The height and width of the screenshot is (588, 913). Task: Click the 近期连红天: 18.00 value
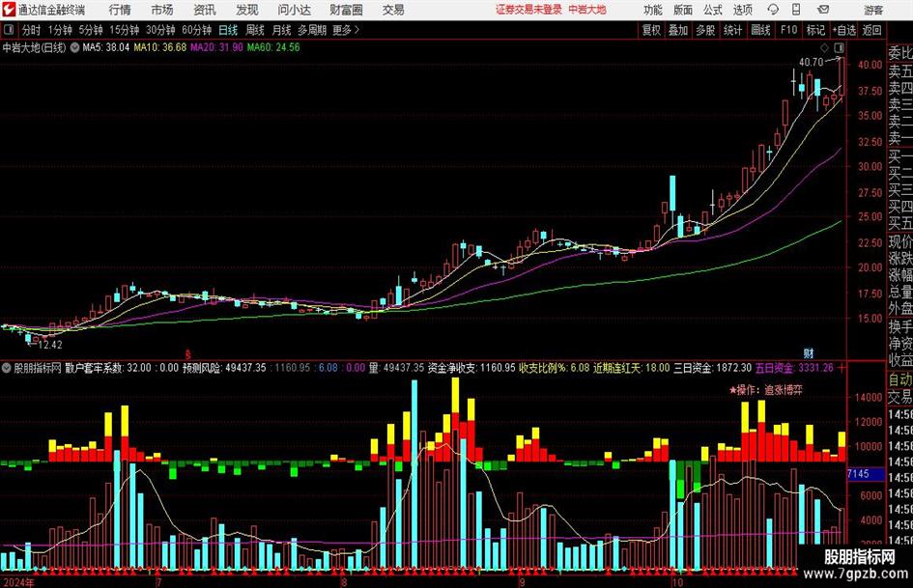click(632, 368)
